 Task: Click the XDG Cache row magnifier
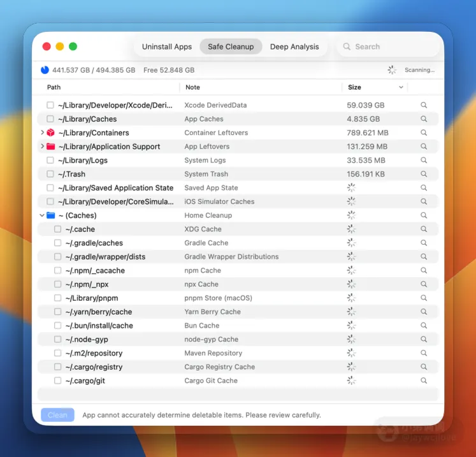point(424,229)
